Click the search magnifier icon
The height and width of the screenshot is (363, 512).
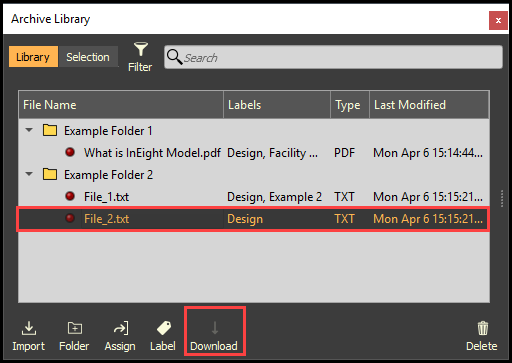pyautogui.click(x=174, y=57)
